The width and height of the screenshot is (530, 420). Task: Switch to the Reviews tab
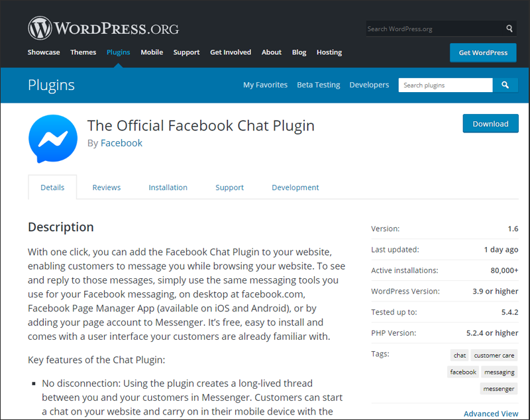pos(107,187)
